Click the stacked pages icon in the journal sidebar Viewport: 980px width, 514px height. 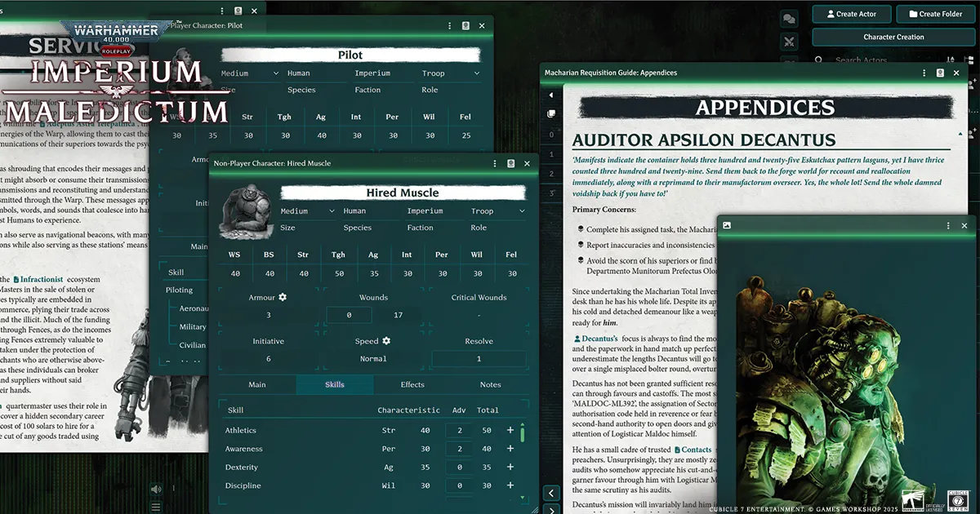(x=551, y=114)
